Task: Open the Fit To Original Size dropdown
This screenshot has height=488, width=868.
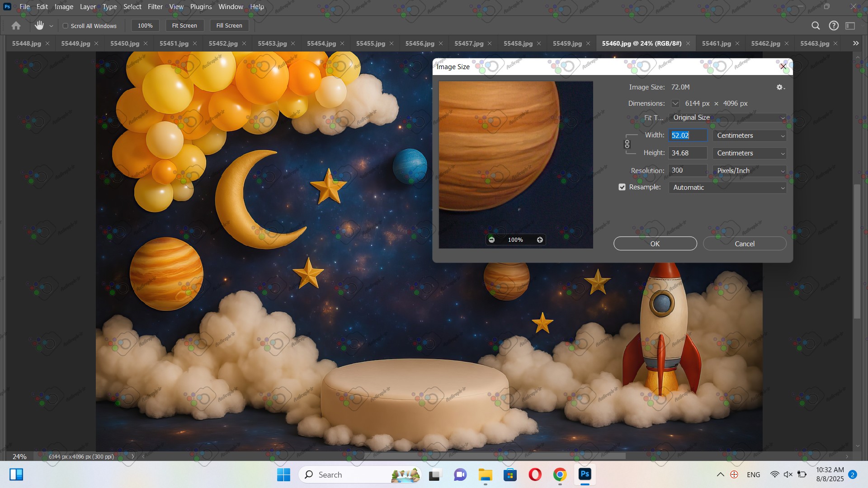Action: [727, 117]
